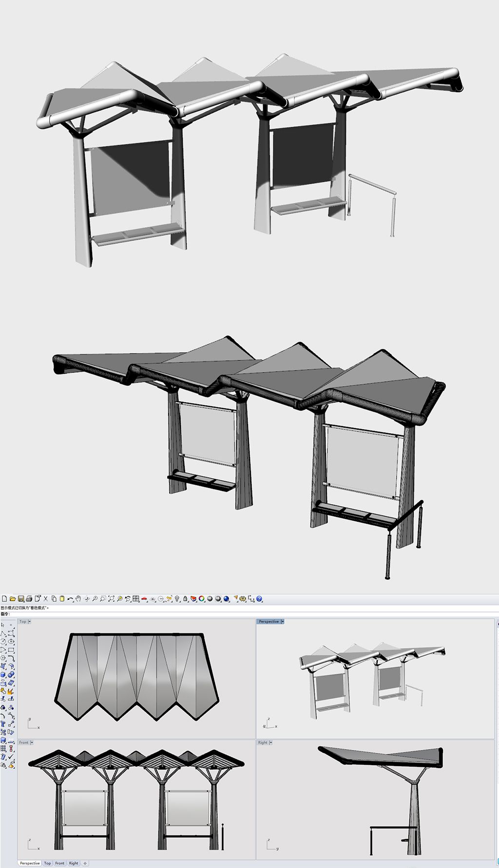Click the padlock lock icon
The width and height of the screenshot is (499, 868).
tap(185, 598)
